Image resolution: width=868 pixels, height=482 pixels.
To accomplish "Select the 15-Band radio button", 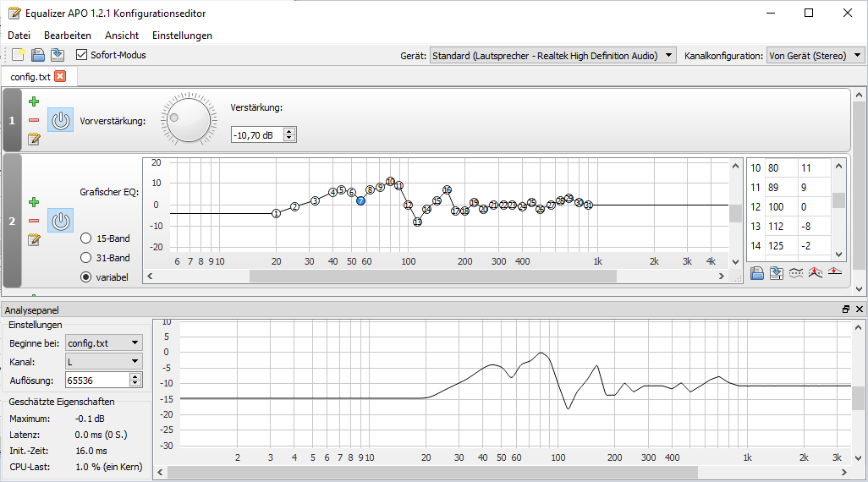I will 85,238.
